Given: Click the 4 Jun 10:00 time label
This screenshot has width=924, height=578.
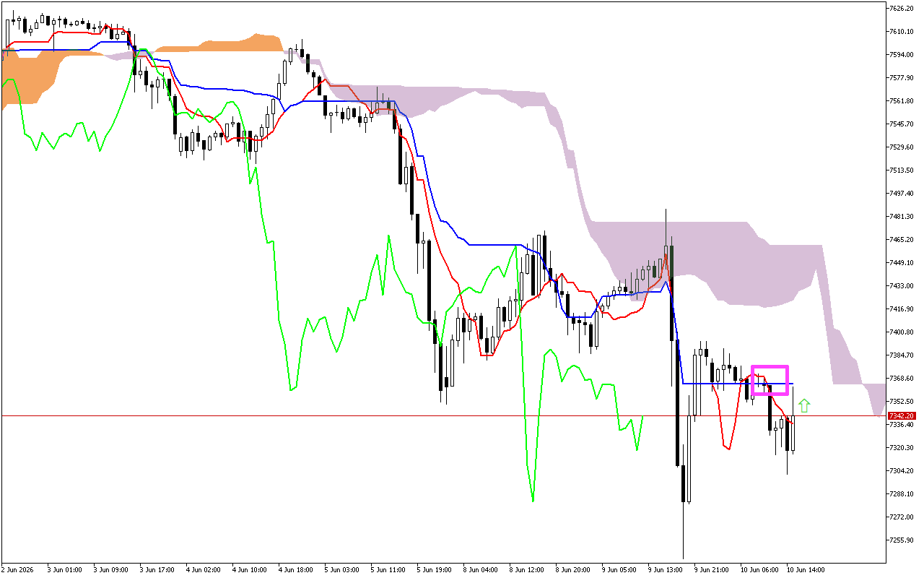Looking at the screenshot, I should click(249, 570).
